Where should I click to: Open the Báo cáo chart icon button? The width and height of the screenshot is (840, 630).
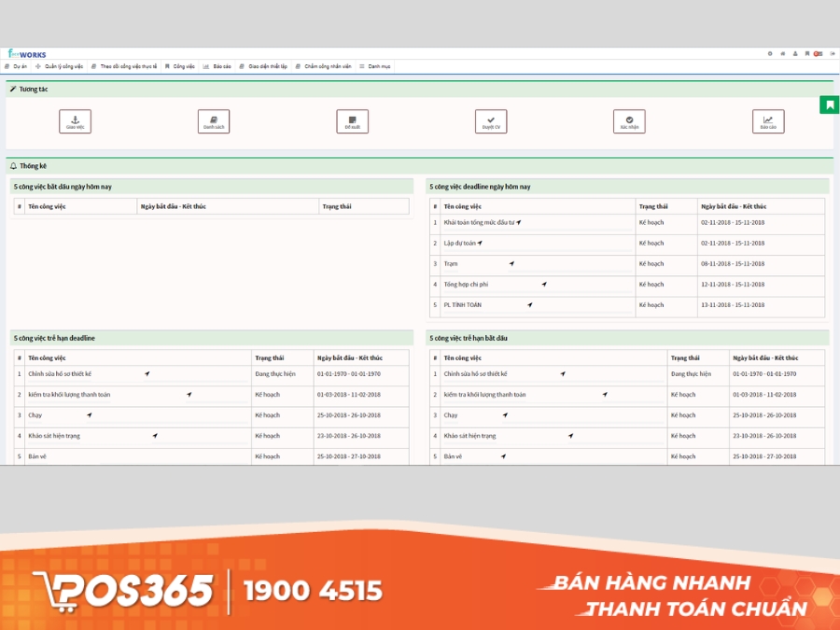tap(768, 121)
